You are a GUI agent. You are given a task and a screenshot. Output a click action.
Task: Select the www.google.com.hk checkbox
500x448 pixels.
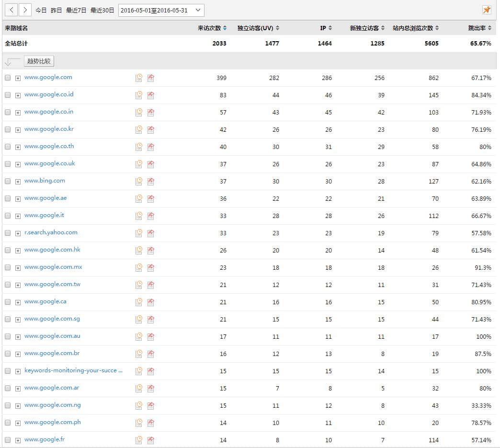tap(8, 250)
